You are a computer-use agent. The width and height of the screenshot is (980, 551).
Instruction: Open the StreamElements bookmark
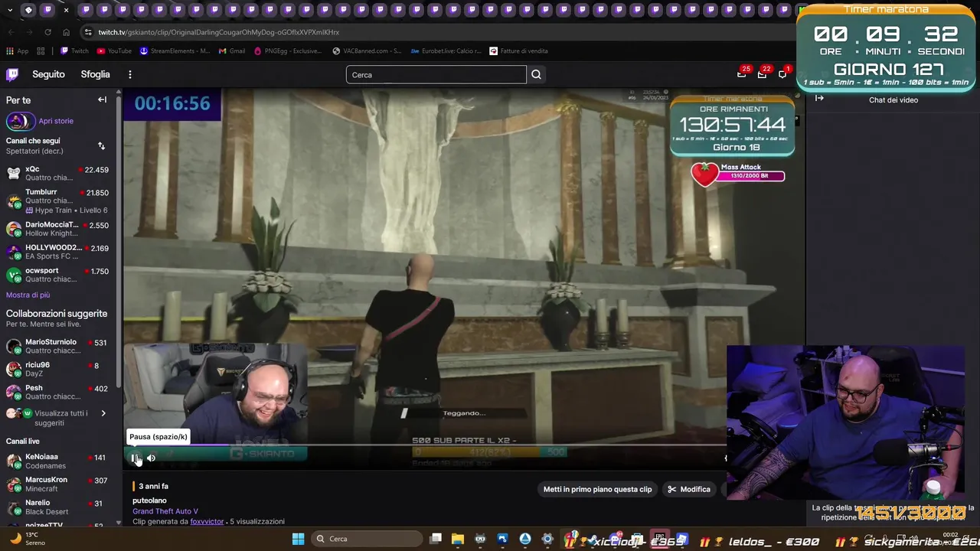pyautogui.click(x=175, y=51)
